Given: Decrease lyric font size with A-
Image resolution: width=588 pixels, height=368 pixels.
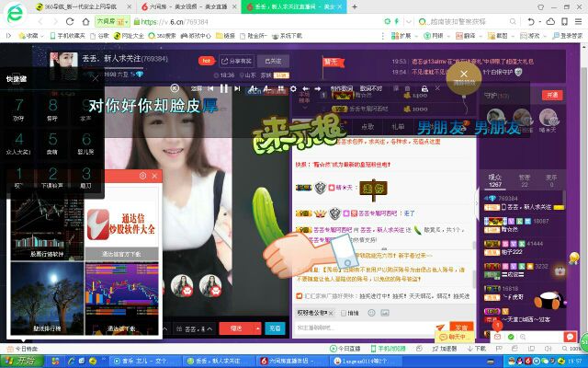Looking at the screenshot, I should 267,88.
